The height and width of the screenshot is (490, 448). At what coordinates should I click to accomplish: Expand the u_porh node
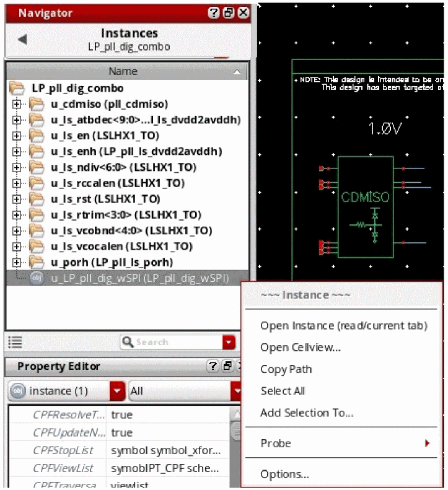17,262
